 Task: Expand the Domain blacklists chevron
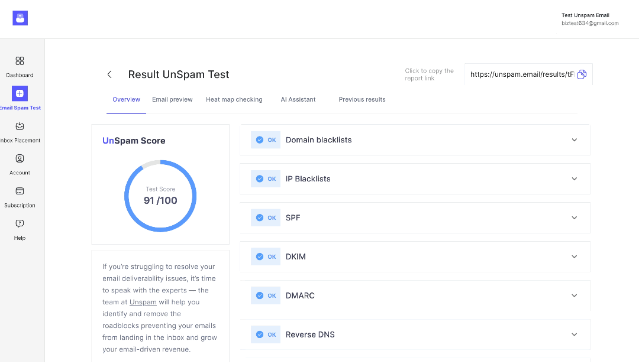pos(574,139)
